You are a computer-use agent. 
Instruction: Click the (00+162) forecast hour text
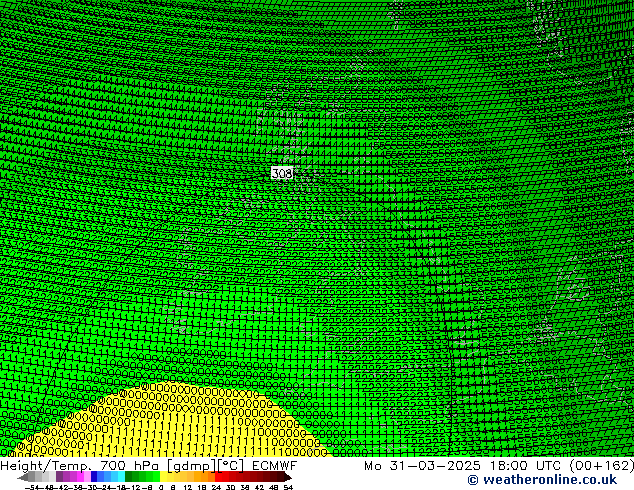click(x=602, y=466)
